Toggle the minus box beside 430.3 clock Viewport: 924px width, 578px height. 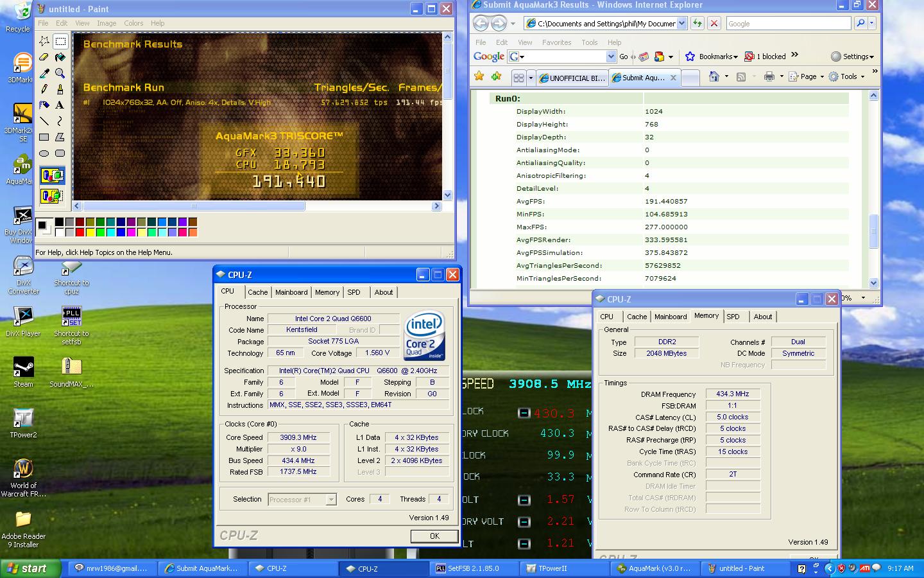pyautogui.click(x=524, y=413)
